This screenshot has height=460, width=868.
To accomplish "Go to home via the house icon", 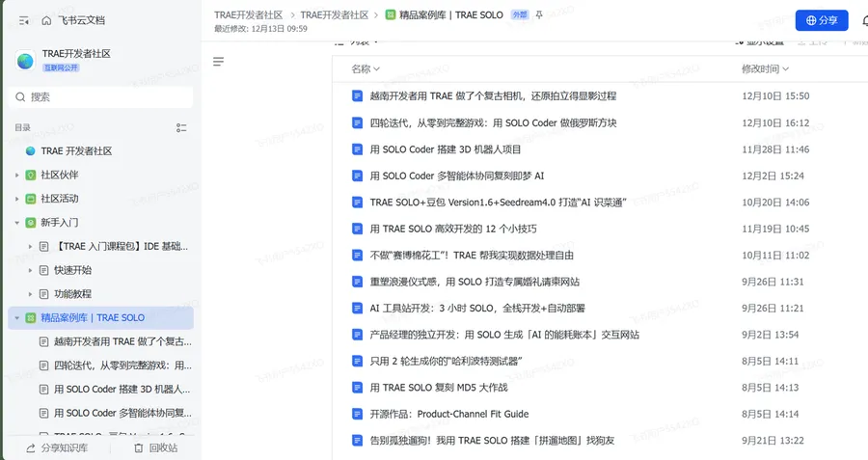I will [x=46, y=20].
